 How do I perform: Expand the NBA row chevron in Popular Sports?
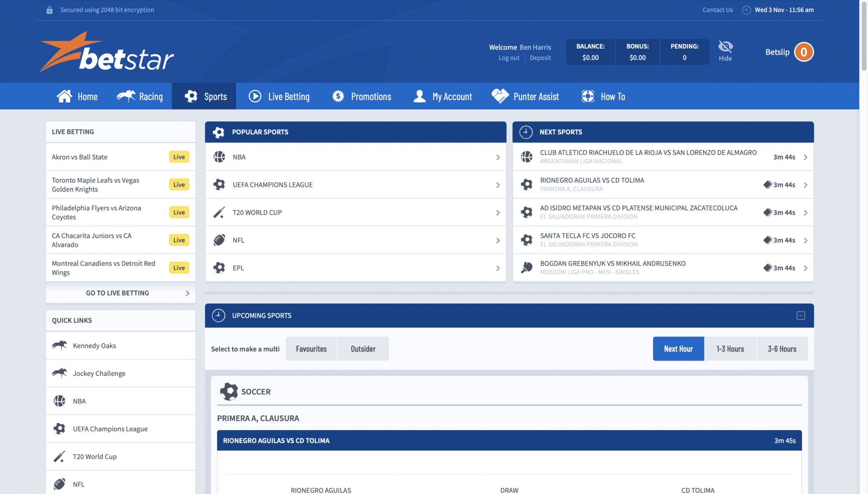coord(498,157)
